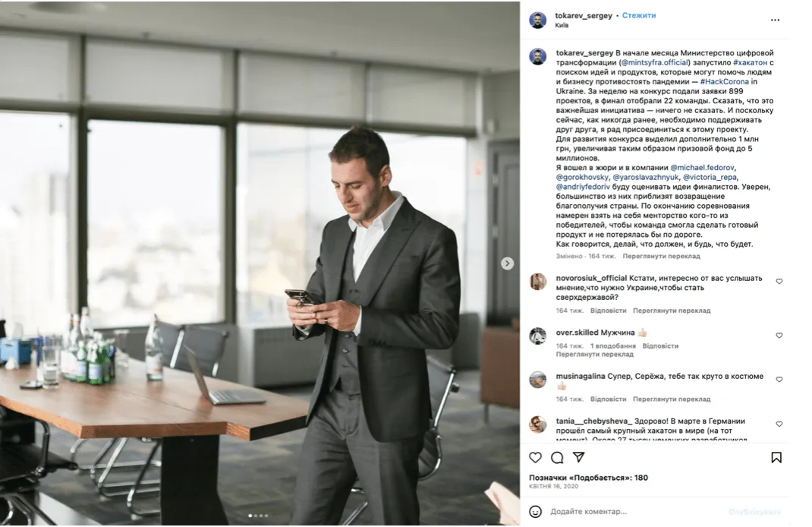Image resolution: width=812 pixels, height=527 pixels.
Task: Share the post with the paper plane icon
Action: (579, 457)
